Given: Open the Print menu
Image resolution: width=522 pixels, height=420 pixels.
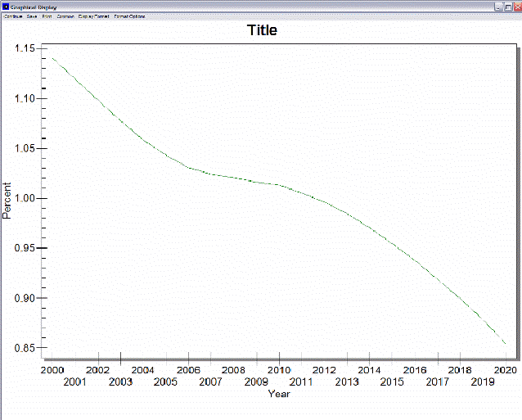Looking at the screenshot, I should point(47,16).
